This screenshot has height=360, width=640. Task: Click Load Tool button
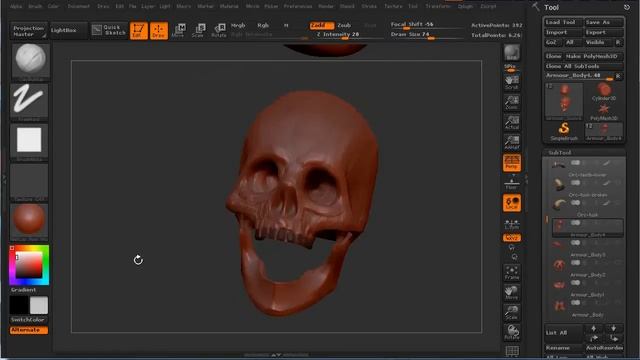click(x=564, y=22)
